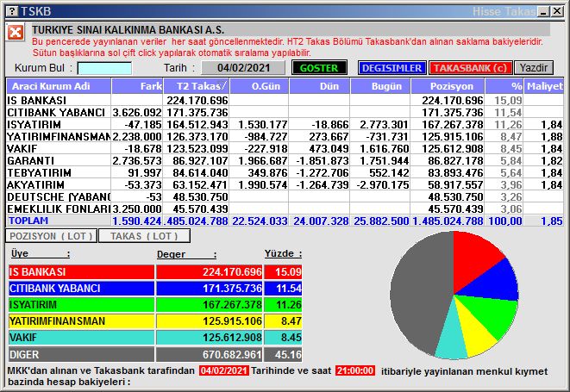Click the red footer time 21:00:00
This screenshot has height=392, width=570.
click(x=354, y=371)
